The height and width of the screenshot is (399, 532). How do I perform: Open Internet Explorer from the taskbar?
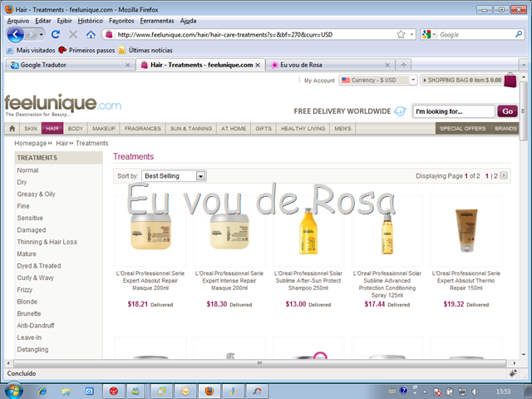click(42, 392)
